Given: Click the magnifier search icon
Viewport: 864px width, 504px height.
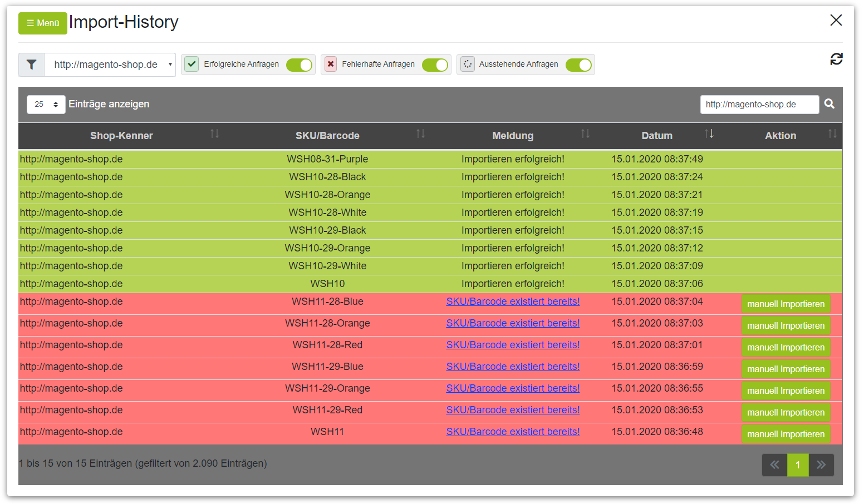Looking at the screenshot, I should pos(829,104).
